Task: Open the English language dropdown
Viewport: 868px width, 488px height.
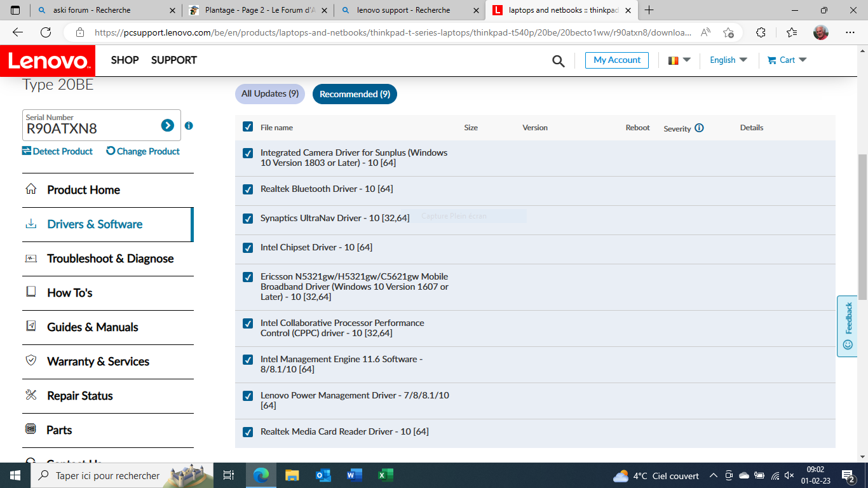Action: pos(728,60)
